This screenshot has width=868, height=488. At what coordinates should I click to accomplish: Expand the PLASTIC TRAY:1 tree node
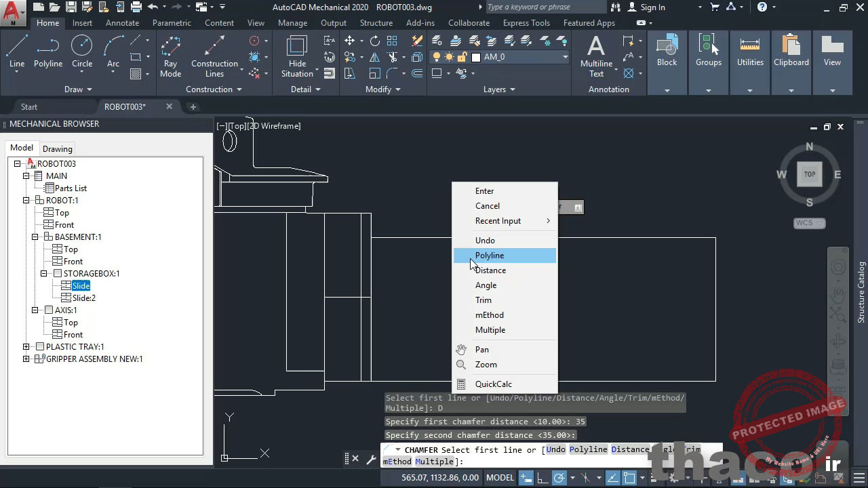[26, 347]
